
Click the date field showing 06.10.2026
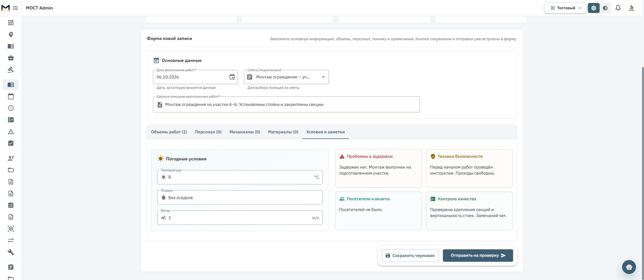point(195,77)
